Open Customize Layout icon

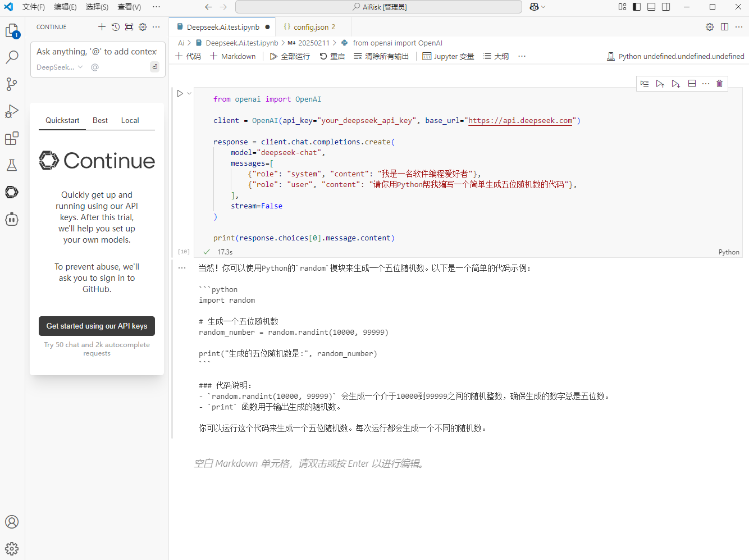coord(622,7)
